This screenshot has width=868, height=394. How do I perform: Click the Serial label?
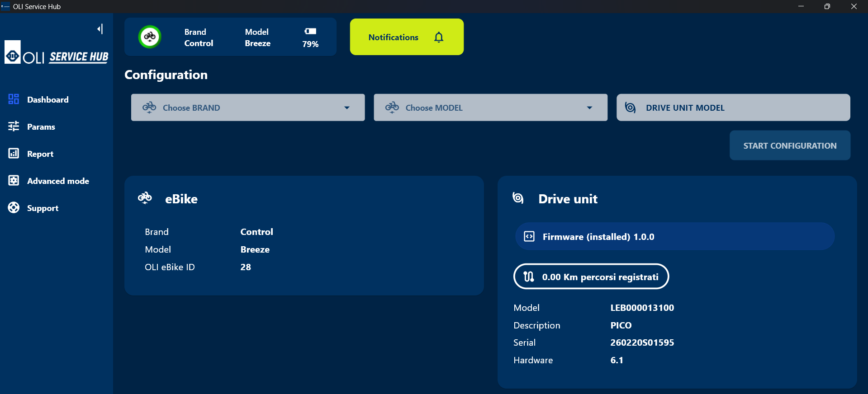[x=525, y=342]
